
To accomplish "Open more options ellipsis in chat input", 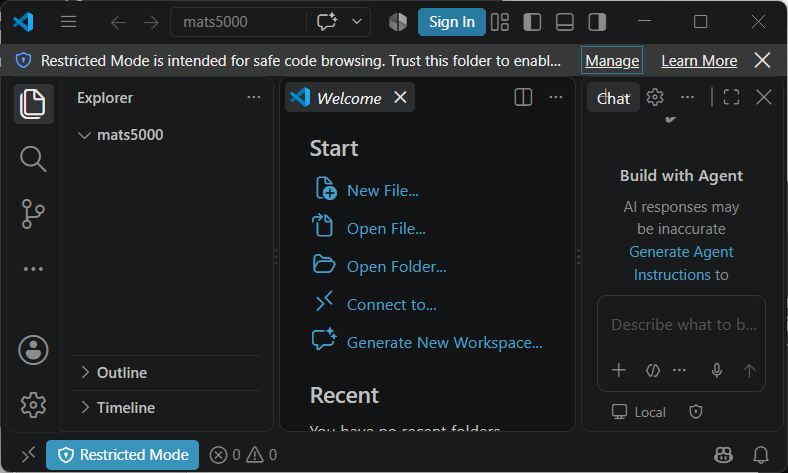I will (679, 370).
